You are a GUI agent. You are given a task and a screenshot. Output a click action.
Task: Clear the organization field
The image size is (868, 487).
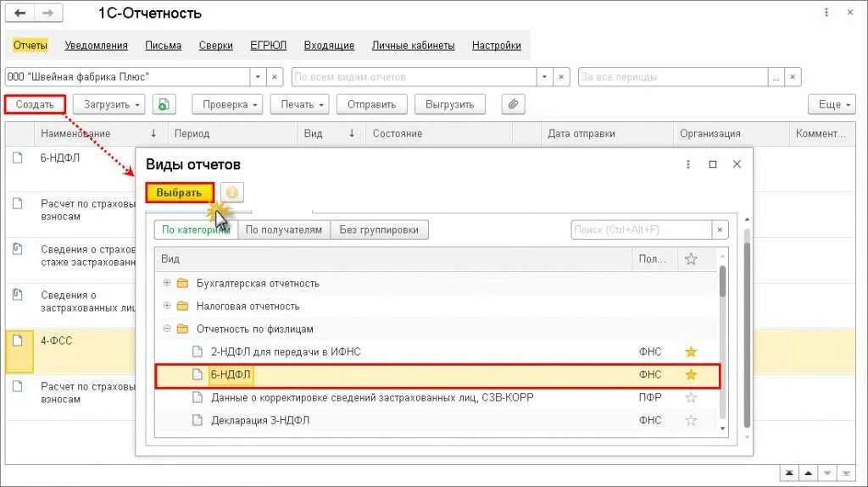pos(275,77)
